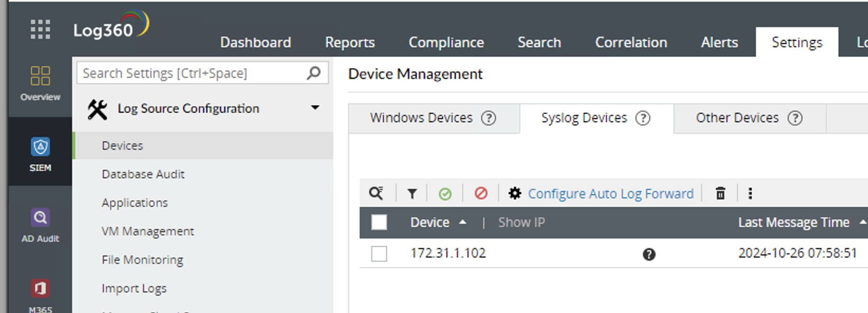
Task: Click the device search icon in toolbar
Action: [376, 194]
